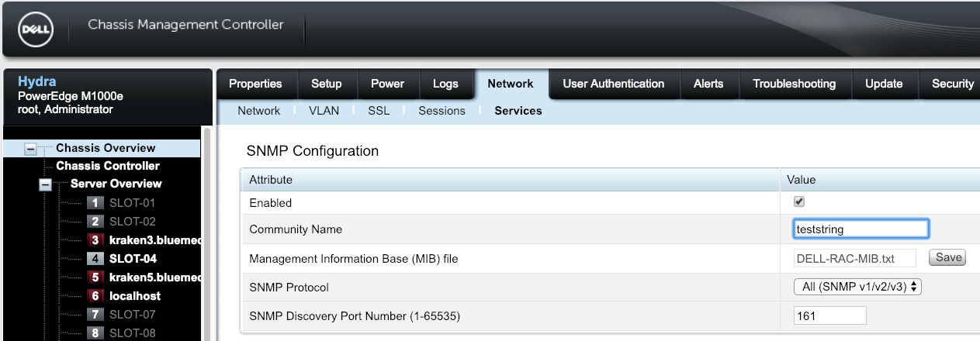Click the Community Name attribute label
This screenshot has width=980, height=341.
[x=296, y=229]
